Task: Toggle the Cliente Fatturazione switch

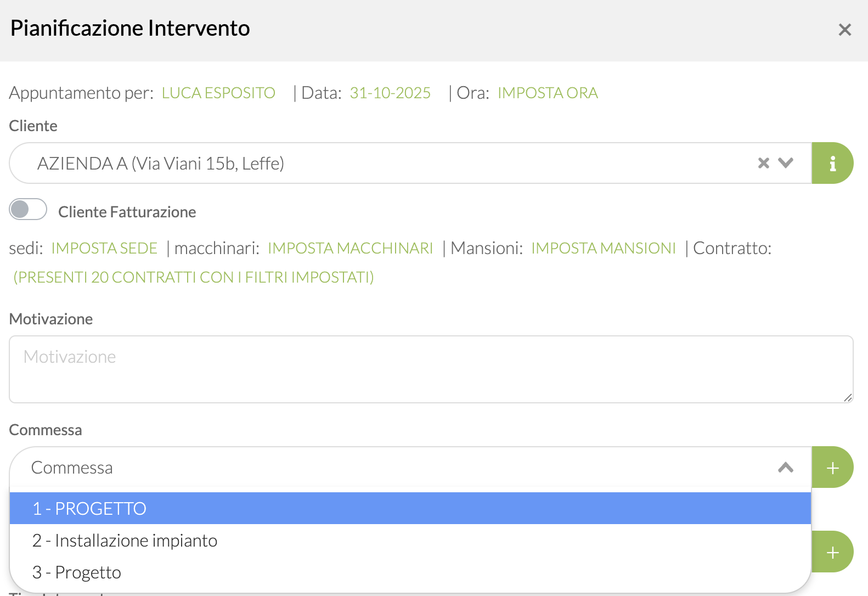Action: (28, 209)
